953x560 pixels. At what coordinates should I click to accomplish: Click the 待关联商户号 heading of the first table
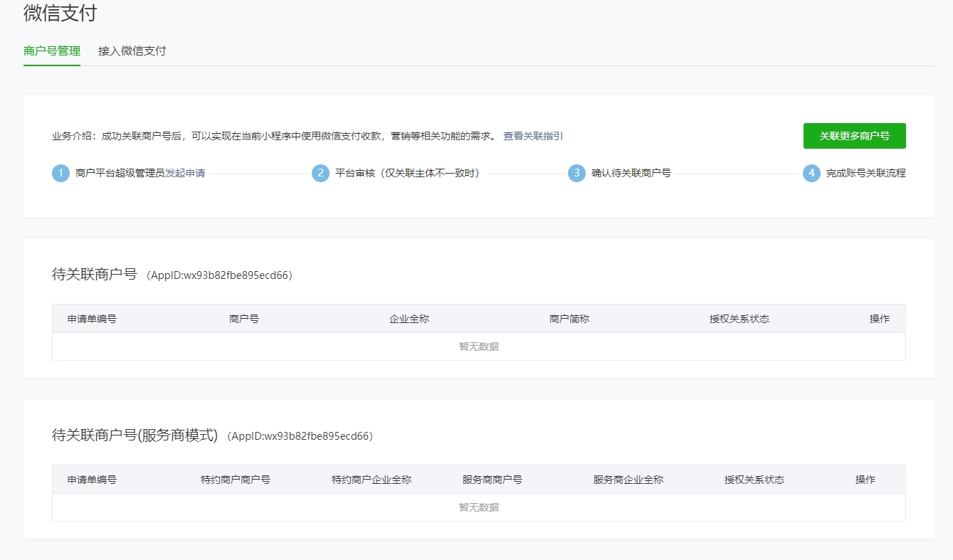[95, 275]
